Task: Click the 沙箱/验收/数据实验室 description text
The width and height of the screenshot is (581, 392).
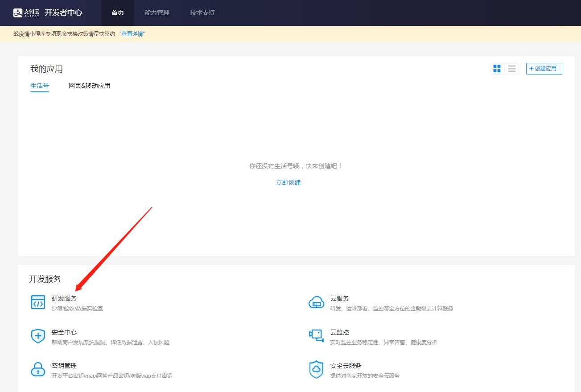Action: point(77,309)
